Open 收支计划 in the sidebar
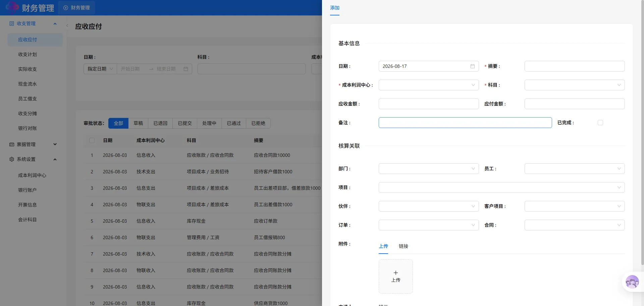This screenshot has width=644, height=306. tap(35, 54)
